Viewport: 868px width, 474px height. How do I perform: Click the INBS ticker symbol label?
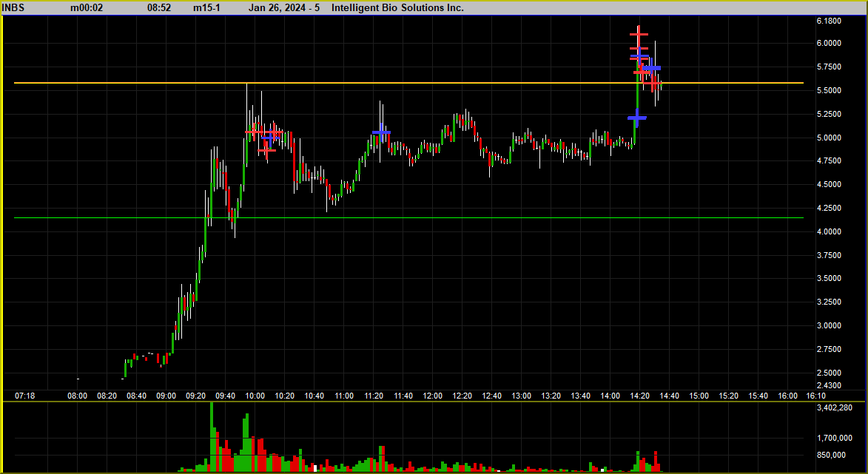tap(12, 7)
